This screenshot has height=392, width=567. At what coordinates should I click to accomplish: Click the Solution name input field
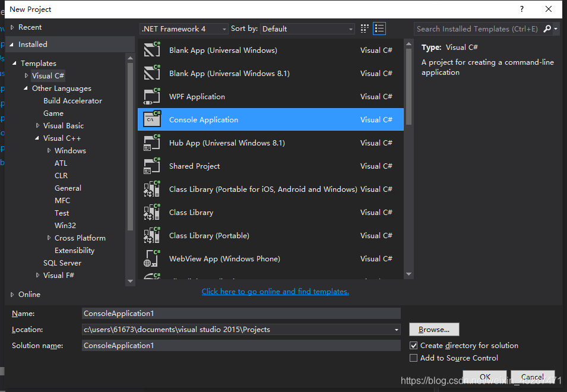(x=241, y=345)
